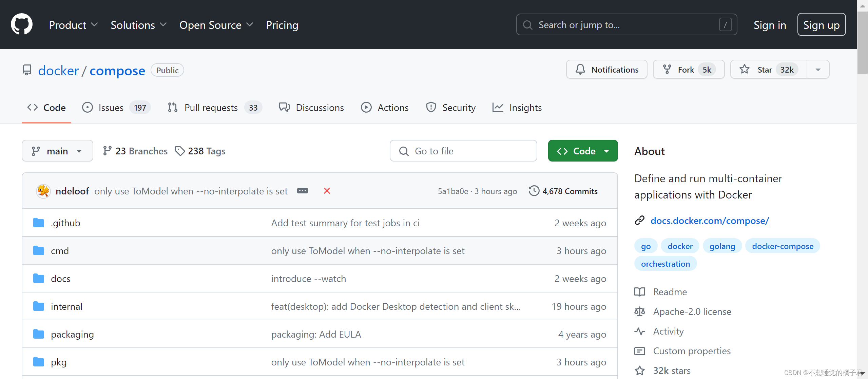Click the page vertical scrollbar thumb
This screenshot has height=379, width=868.
click(862, 42)
